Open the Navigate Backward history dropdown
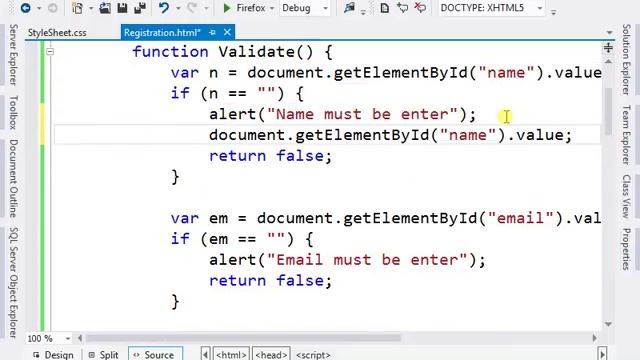The width and height of the screenshot is (640, 360). 39,8
